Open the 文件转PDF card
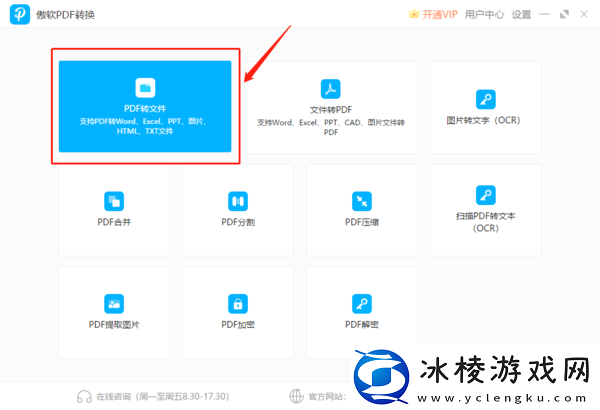 click(x=331, y=108)
